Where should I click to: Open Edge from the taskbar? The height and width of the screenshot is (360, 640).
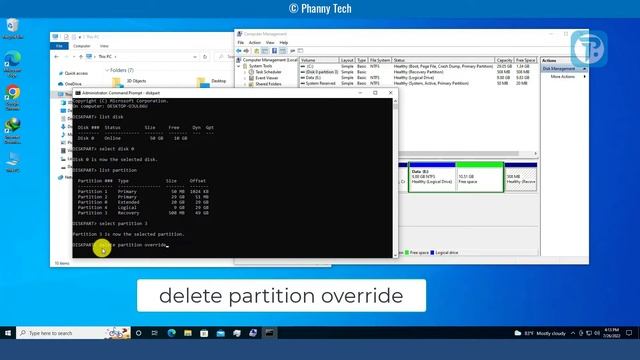point(171,333)
